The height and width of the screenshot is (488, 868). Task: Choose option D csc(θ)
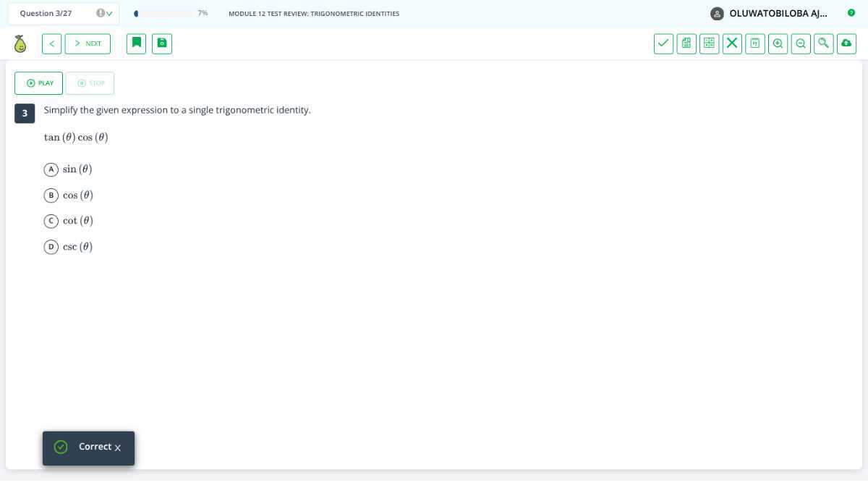69,247
